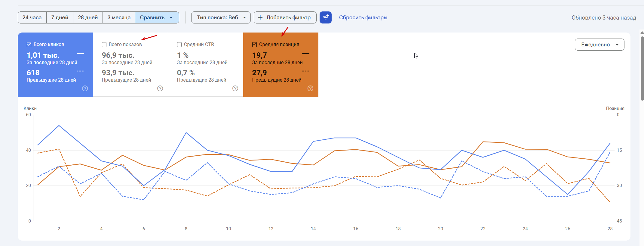Click the blue filter sparkle icon button
The height and width of the screenshot is (246, 644).
[x=325, y=17]
